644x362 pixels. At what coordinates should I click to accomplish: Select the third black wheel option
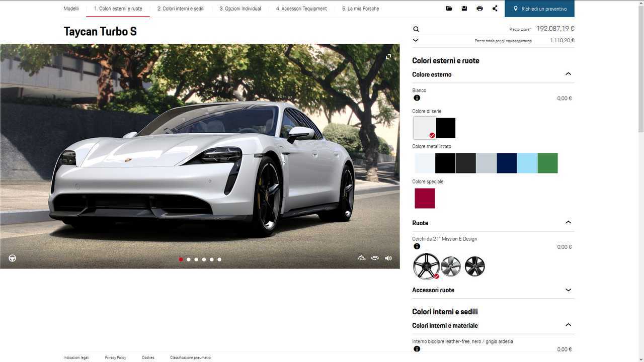tap(475, 266)
